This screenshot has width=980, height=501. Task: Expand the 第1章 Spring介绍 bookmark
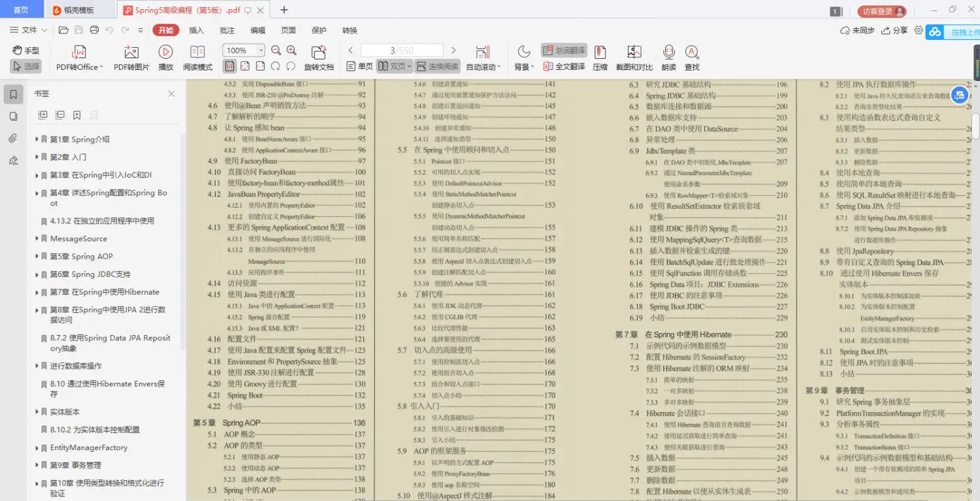[x=37, y=139]
